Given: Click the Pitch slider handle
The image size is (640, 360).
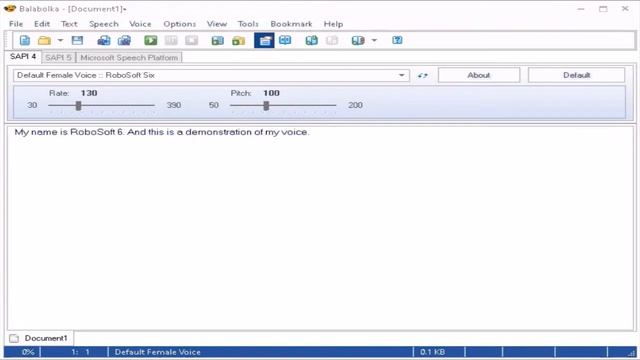Looking at the screenshot, I should coord(266,106).
